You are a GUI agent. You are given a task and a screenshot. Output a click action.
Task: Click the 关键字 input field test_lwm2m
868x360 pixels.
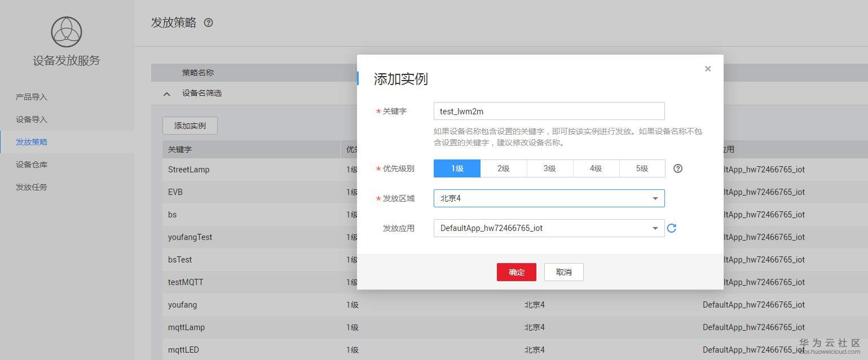549,111
